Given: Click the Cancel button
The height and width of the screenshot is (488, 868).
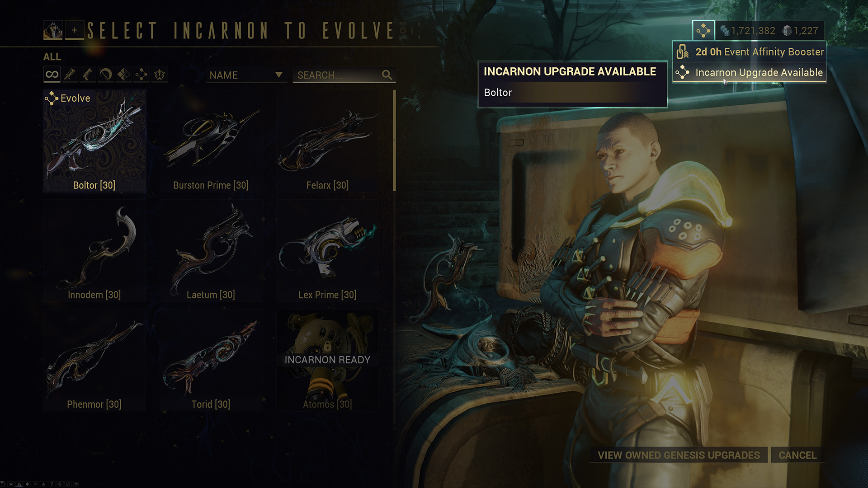Looking at the screenshot, I should 797,455.
